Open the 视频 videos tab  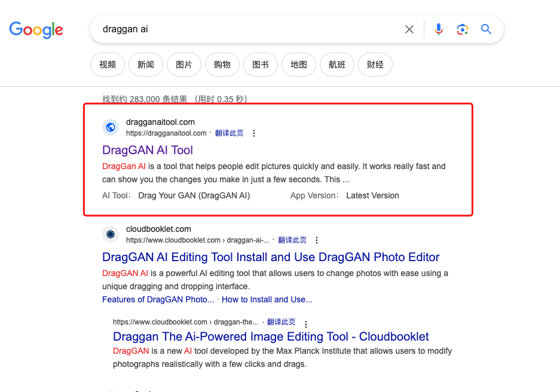point(107,65)
